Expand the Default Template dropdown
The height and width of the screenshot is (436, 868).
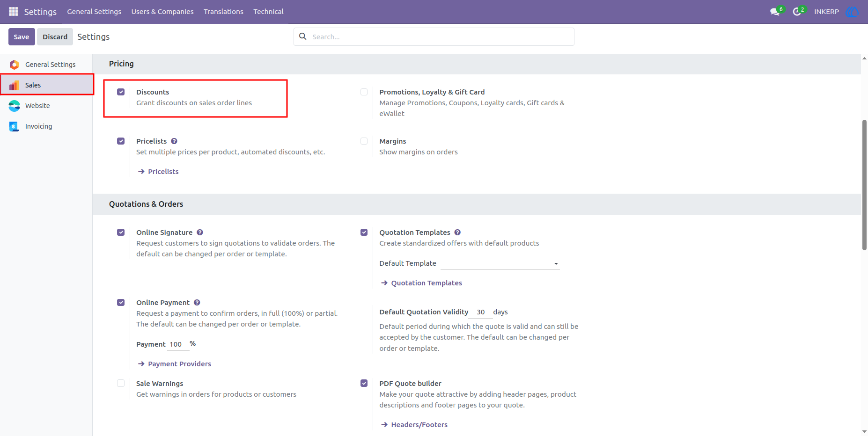pyautogui.click(x=500, y=263)
